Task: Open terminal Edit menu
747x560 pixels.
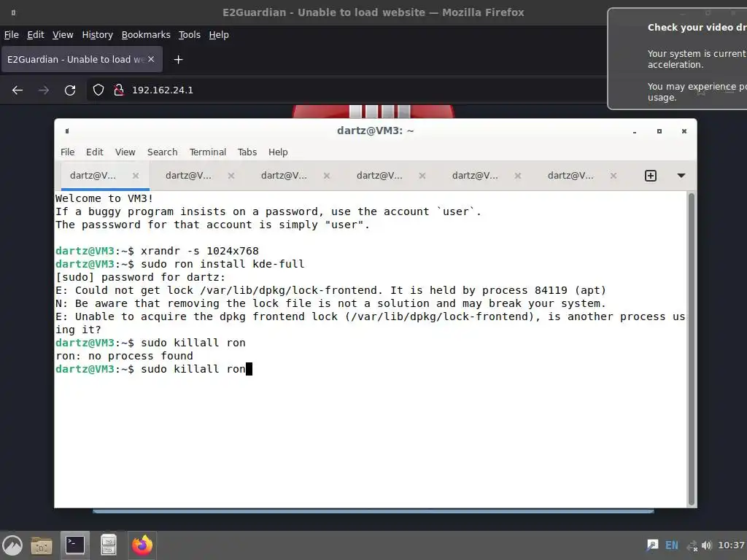Action: (x=94, y=152)
